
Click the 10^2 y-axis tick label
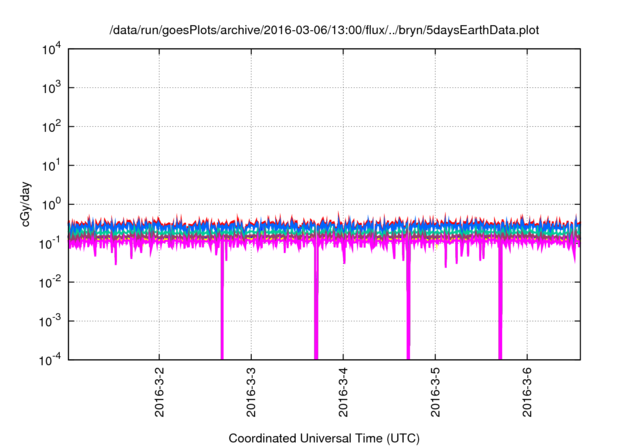point(52,126)
